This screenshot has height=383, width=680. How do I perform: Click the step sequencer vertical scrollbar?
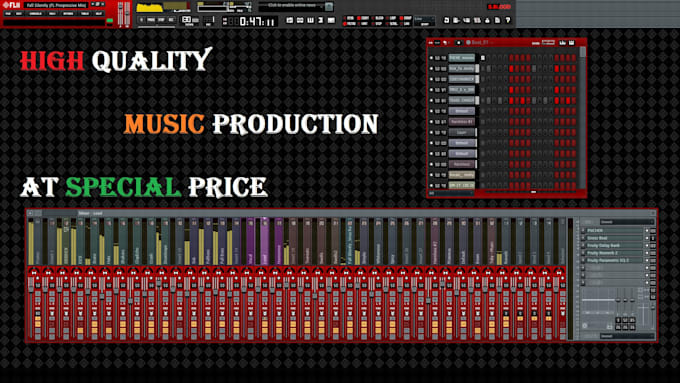point(582,117)
